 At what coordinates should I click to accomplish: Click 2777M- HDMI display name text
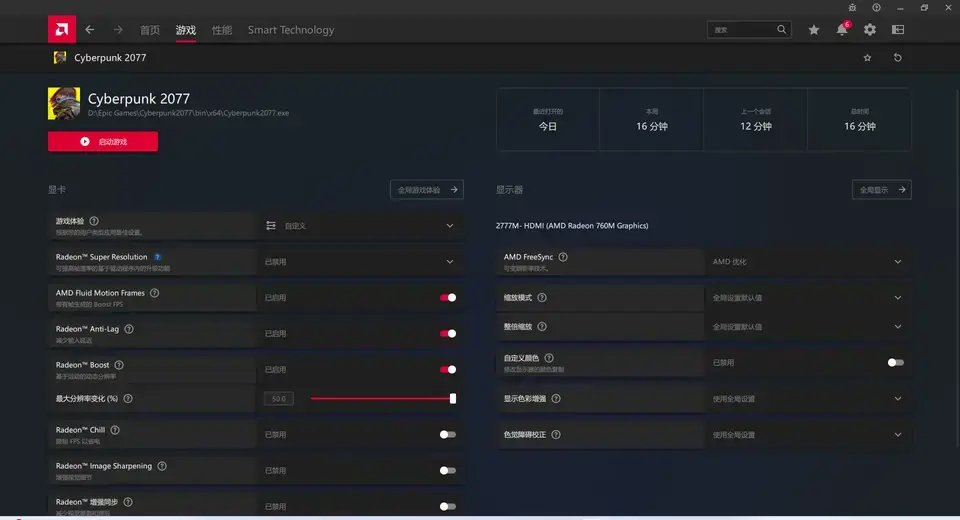(x=572, y=226)
